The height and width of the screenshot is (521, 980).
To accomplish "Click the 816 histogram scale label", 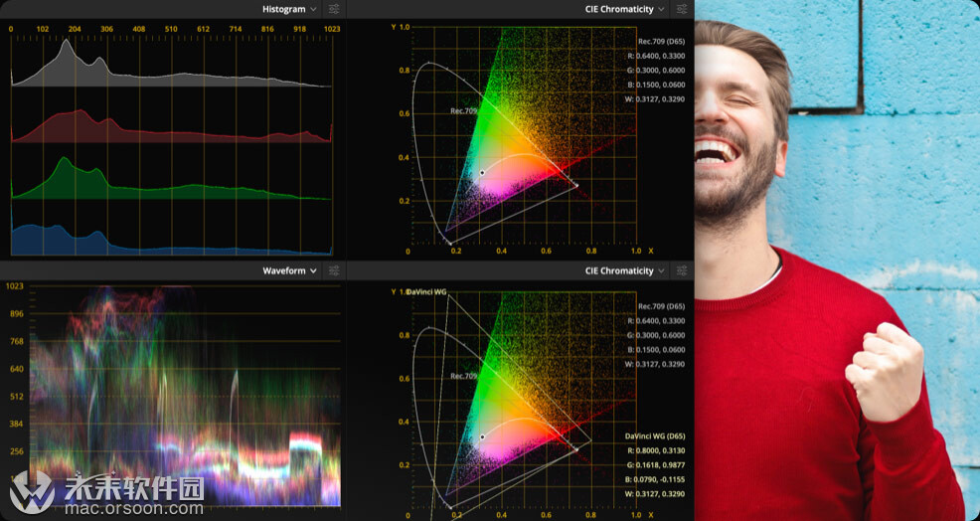I will tap(267, 29).
